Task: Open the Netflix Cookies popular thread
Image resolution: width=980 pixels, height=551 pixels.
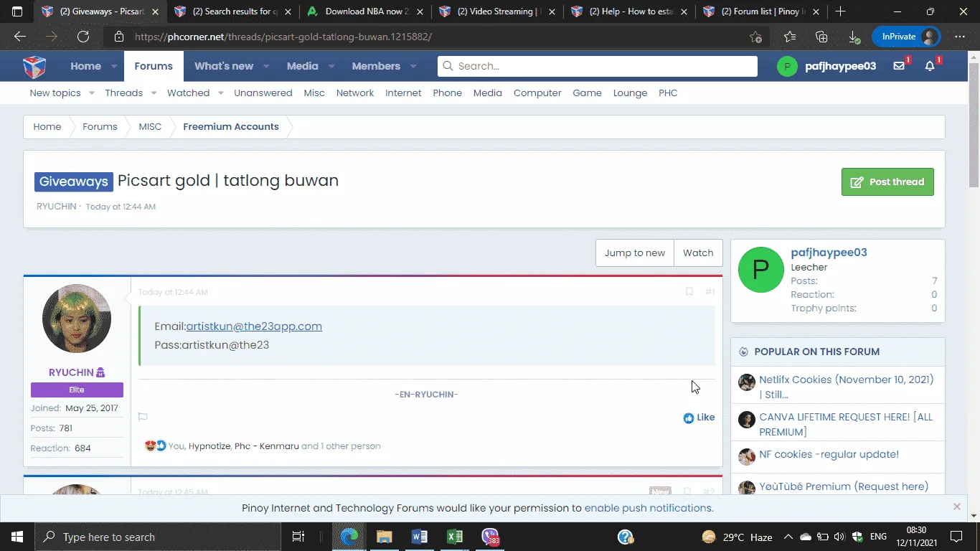Action: [847, 387]
